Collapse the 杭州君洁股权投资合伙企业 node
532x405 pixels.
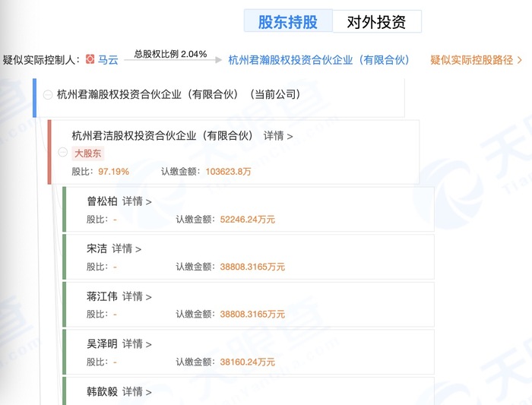[x=63, y=152]
